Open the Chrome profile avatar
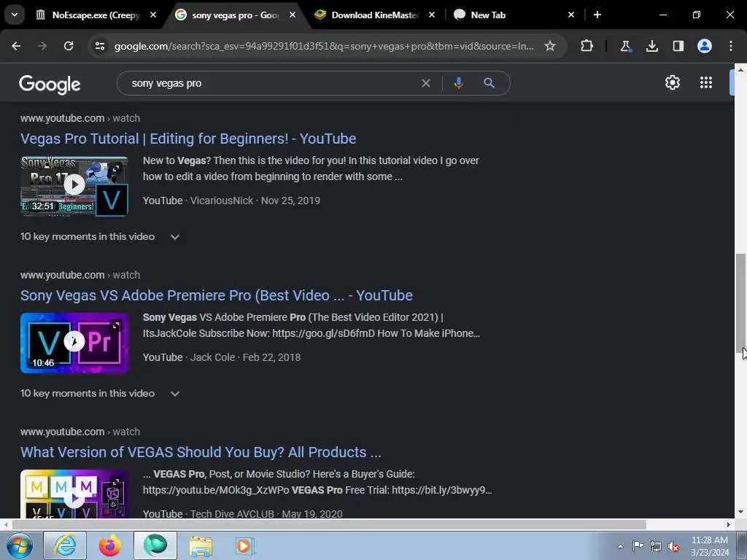Screen dimensions: 747x560 coord(704,46)
